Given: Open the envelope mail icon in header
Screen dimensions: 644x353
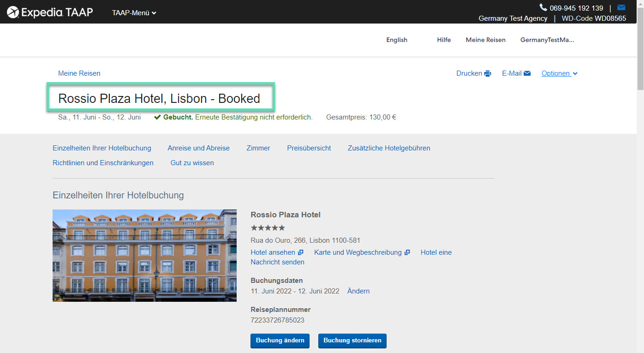Looking at the screenshot, I should pyautogui.click(x=621, y=7).
